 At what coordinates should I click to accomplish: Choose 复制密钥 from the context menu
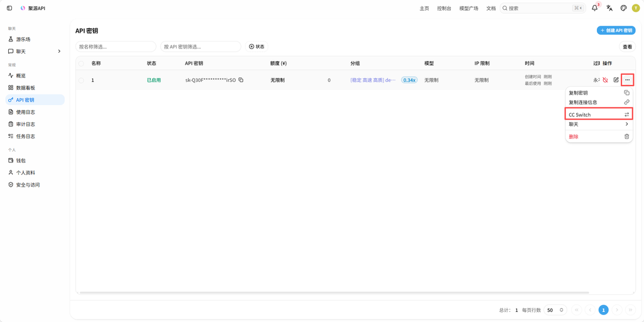pyautogui.click(x=599, y=93)
